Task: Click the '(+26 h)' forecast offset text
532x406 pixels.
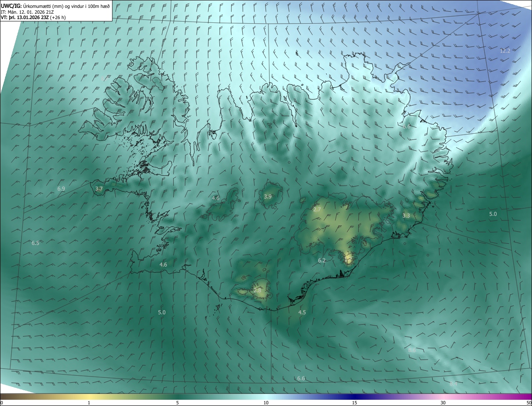Action: click(x=58, y=17)
